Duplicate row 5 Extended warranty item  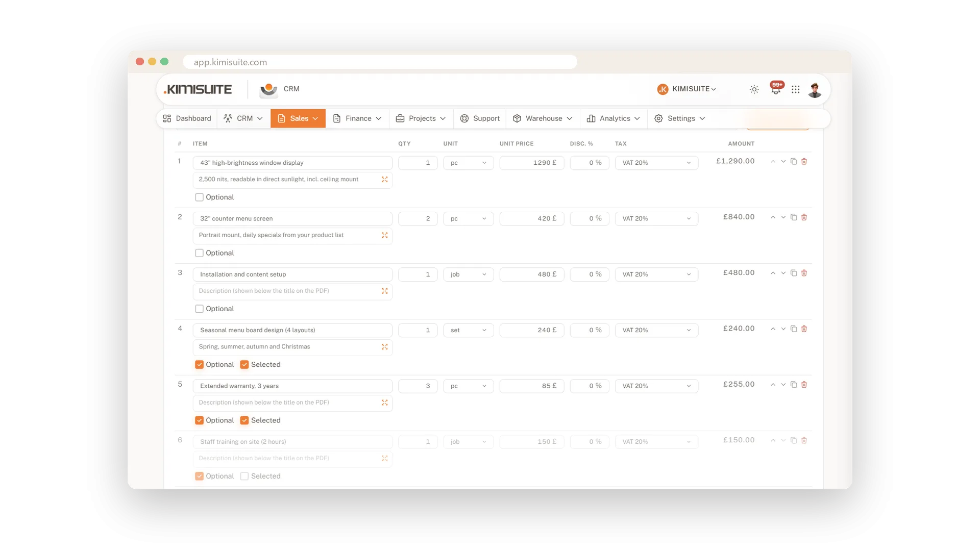click(794, 384)
